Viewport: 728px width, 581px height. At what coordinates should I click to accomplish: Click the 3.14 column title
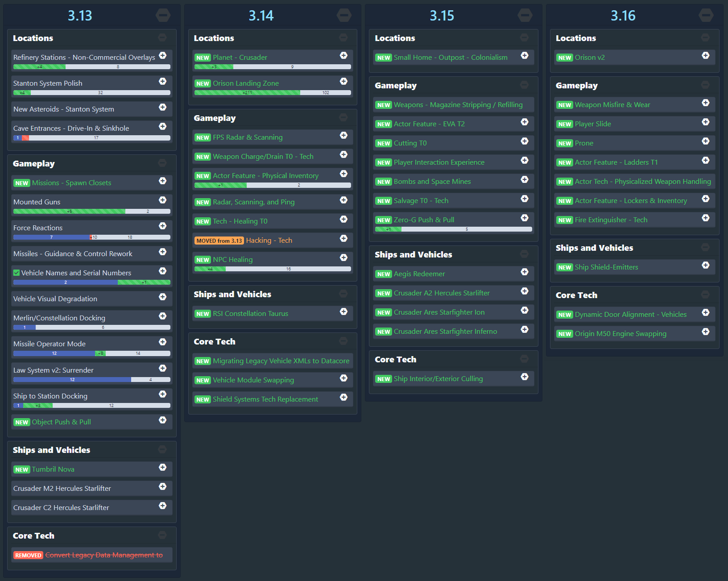pyautogui.click(x=261, y=16)
